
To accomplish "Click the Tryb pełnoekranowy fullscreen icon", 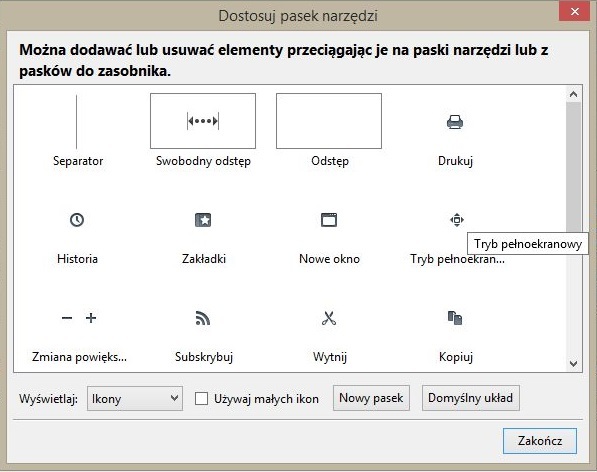I will [x=457, y=220].
